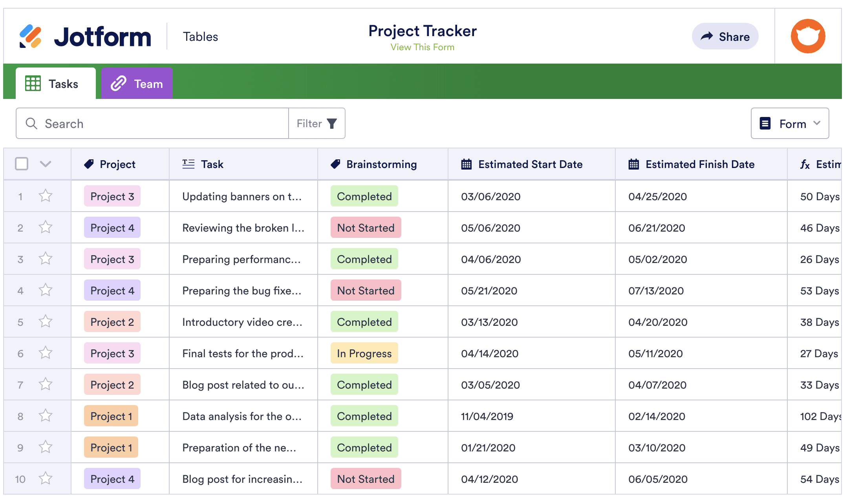Click the Project column tag icon
This screenshot has width=849, height=504.
point(89,164)
